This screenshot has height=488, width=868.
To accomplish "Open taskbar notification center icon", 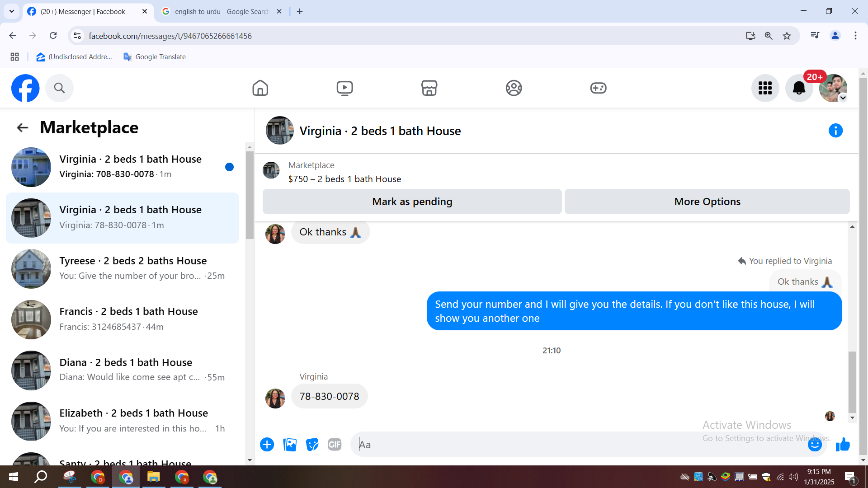I will [850, 478].
